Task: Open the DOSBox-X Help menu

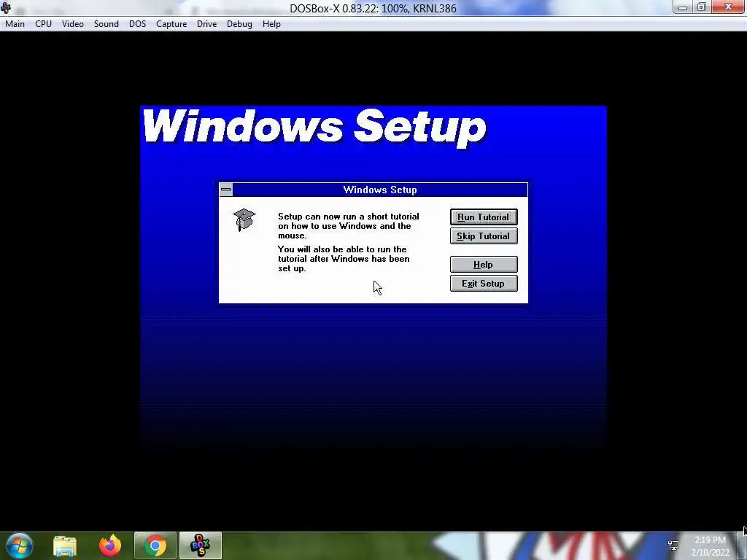Action: coord(271,24)
